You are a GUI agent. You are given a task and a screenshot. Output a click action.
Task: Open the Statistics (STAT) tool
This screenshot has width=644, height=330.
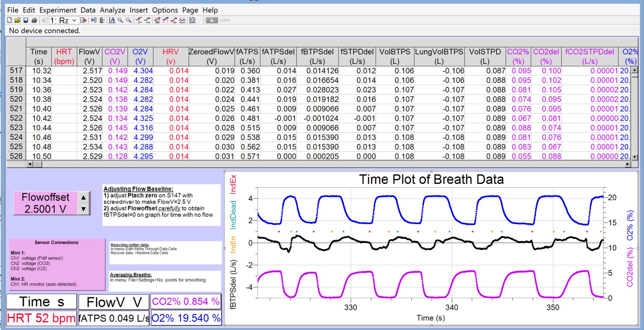[157, 20]
